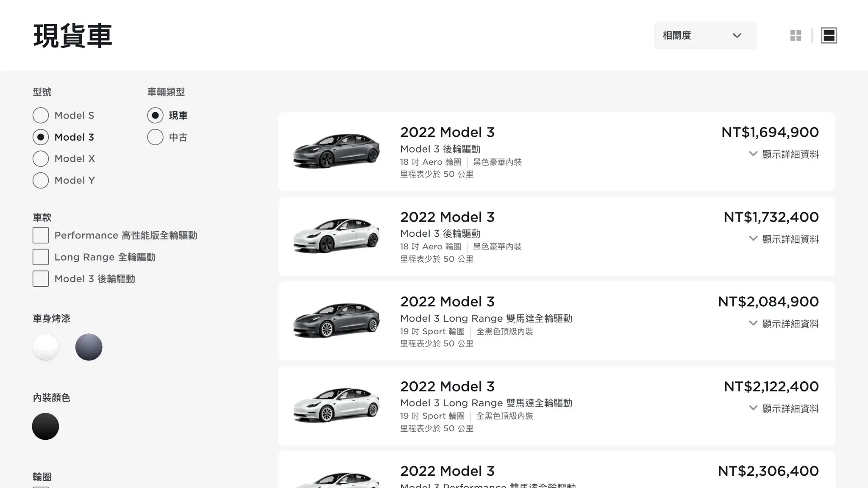Select Model X radio button
Viewport: 868px width, 488px height.
pyautogui.click(x=41, y=158)
